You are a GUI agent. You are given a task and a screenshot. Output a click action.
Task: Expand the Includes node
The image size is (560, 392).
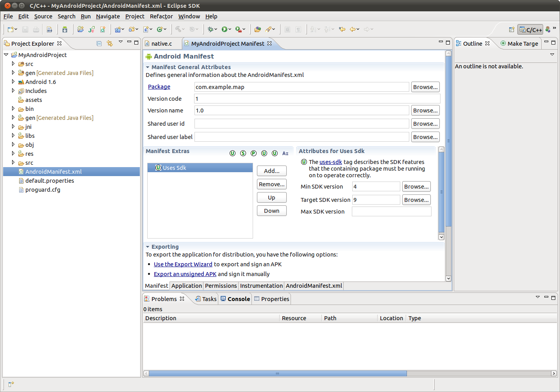pyautogui.click(x=13, y=91)
